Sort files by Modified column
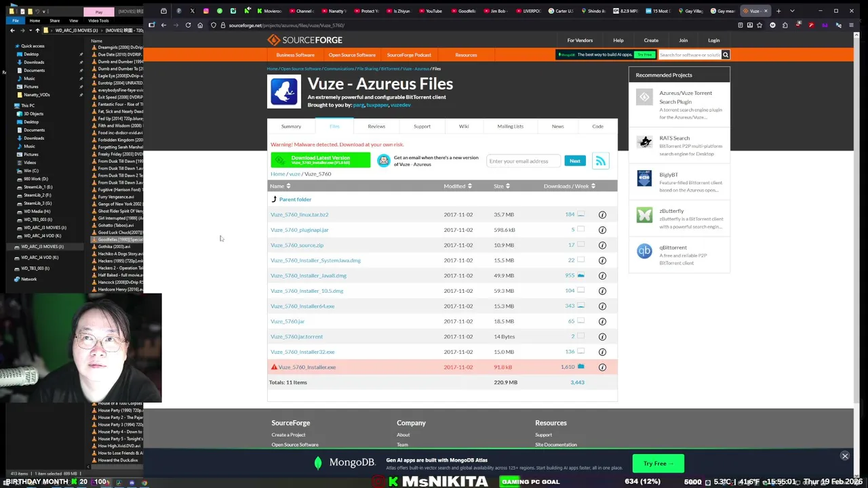The image size is (868, 488). tap(458, 186)
